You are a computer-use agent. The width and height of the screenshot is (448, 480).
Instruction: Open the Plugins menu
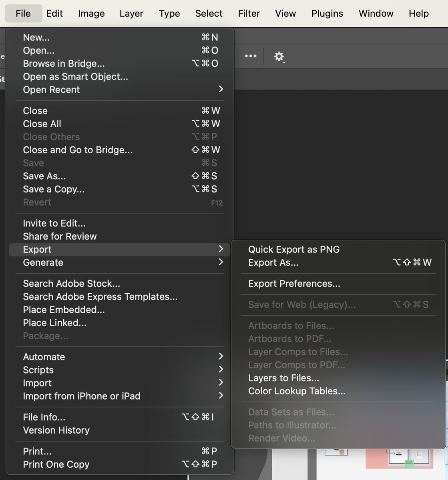click(x=327, y=13)
